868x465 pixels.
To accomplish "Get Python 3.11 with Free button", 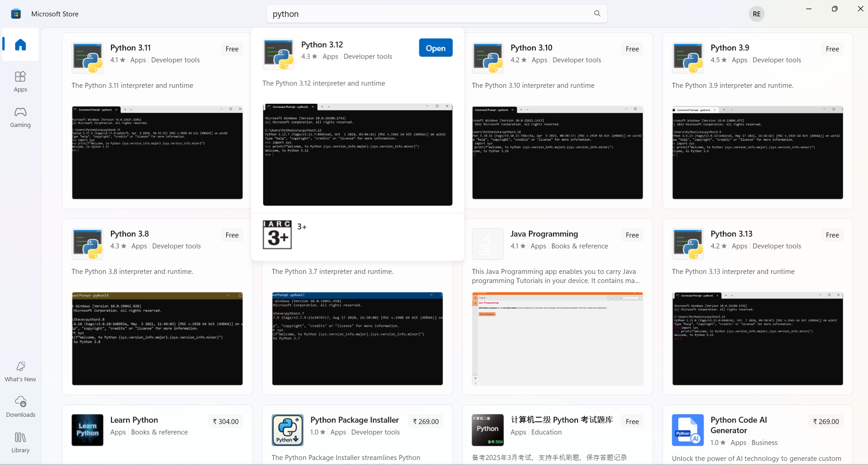I will 232,49.
